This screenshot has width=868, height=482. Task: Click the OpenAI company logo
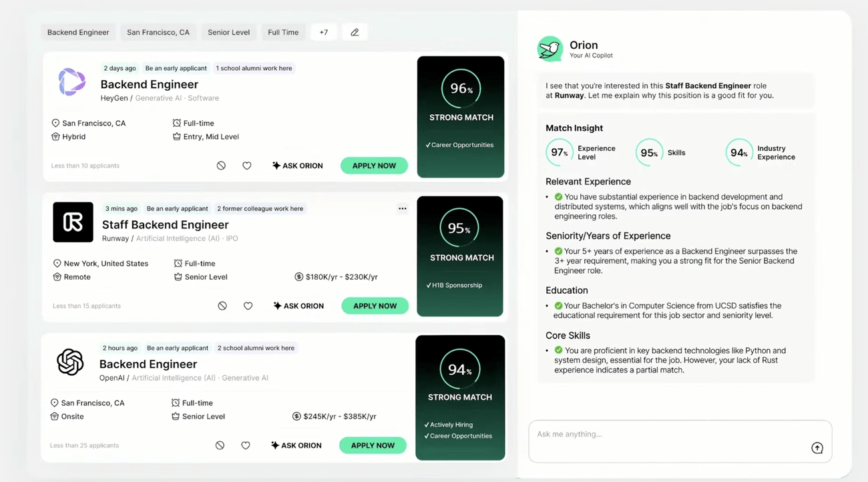pos(70,362)
